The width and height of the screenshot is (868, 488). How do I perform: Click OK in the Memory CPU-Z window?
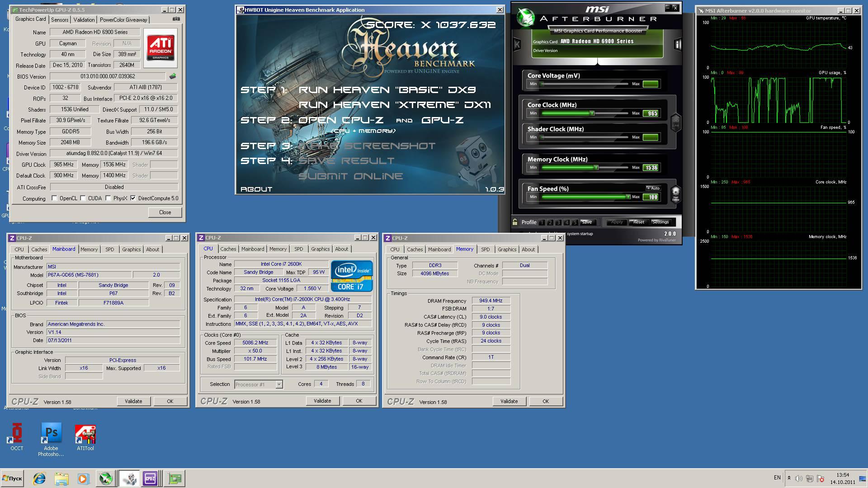click(x=546, y=401)
